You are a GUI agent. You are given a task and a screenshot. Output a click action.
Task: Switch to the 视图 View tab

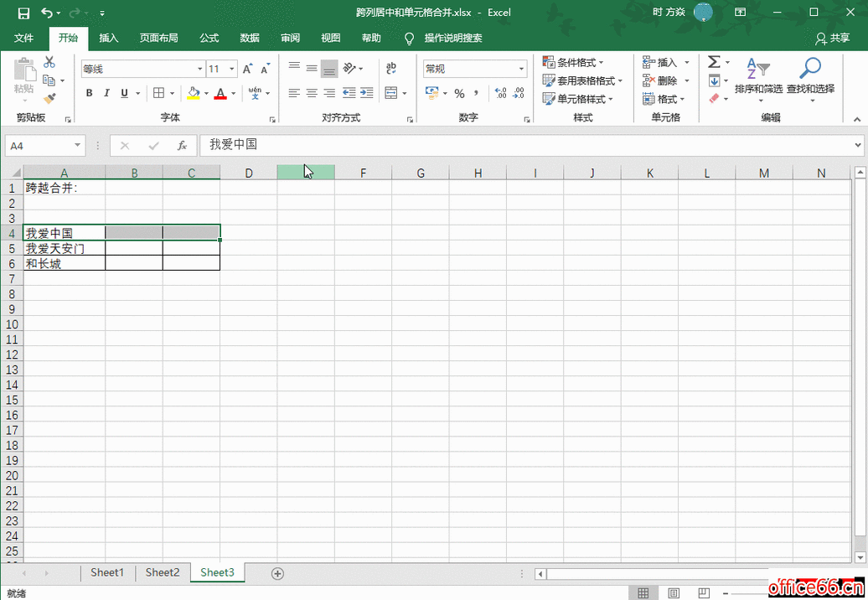point(330,39)
